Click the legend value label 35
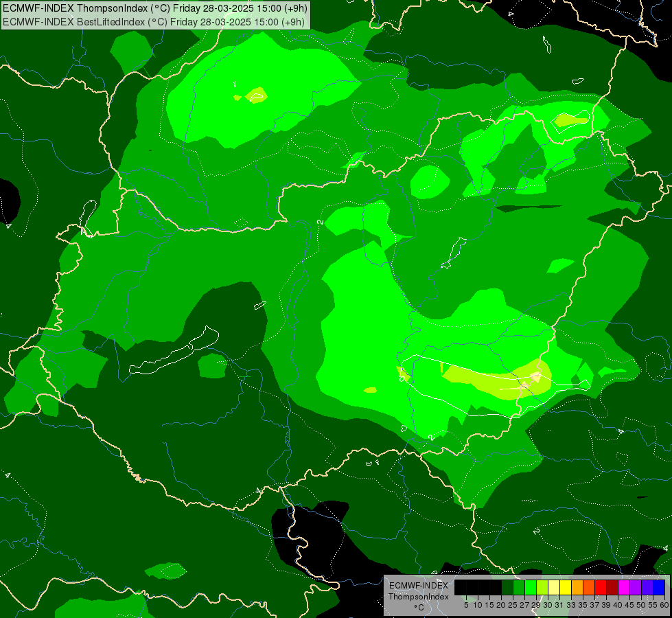 click(583, 605)
